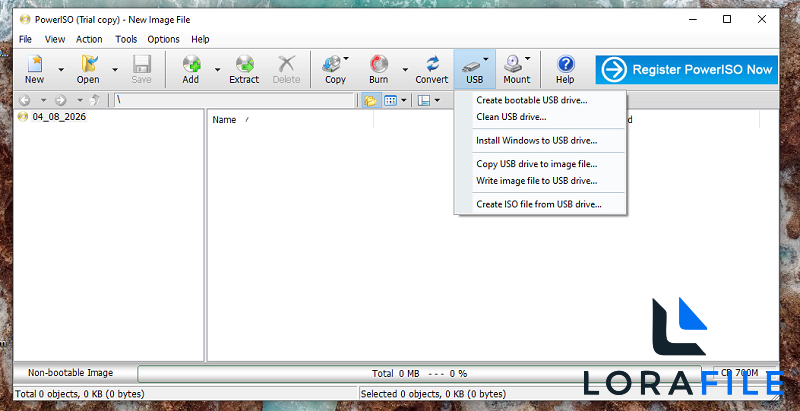Click the Non-bootable Image status label
The width and height of the screenshot is (800, 411).
70,373
